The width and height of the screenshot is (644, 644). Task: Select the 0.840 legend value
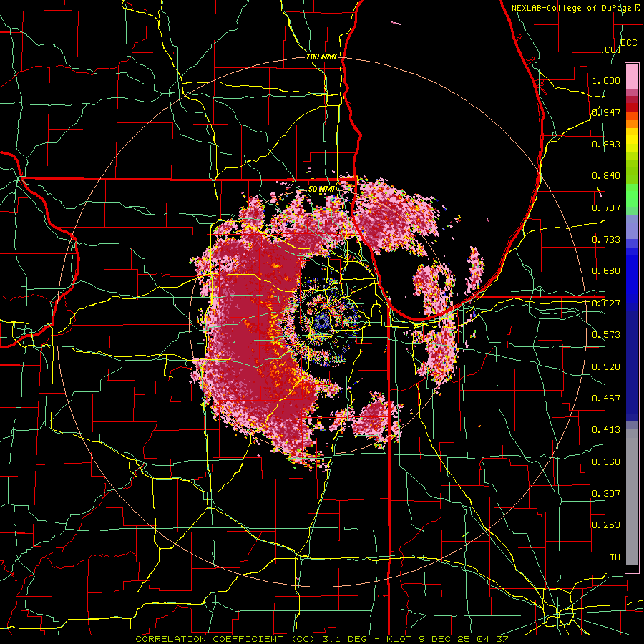(606, 176)
